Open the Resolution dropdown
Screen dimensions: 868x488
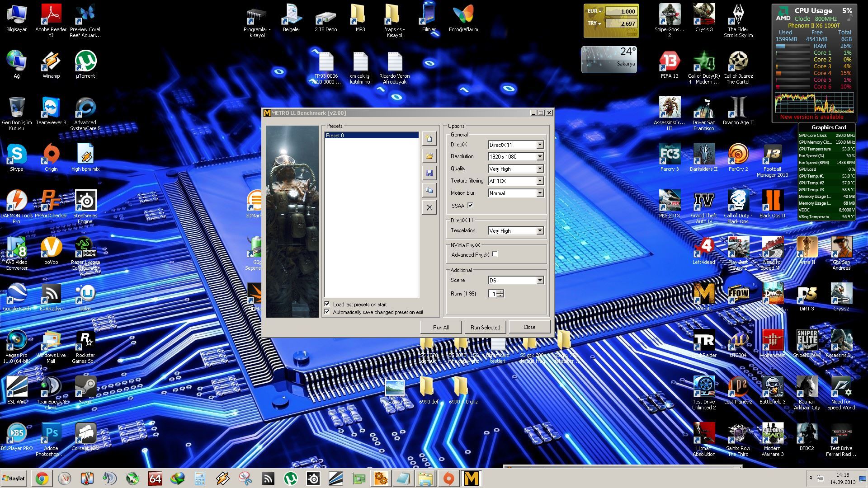[539, 157]
